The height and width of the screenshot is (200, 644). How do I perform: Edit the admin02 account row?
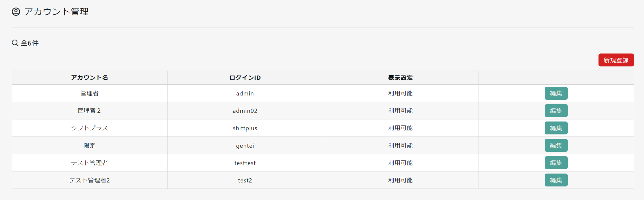[x=556, y=111]
